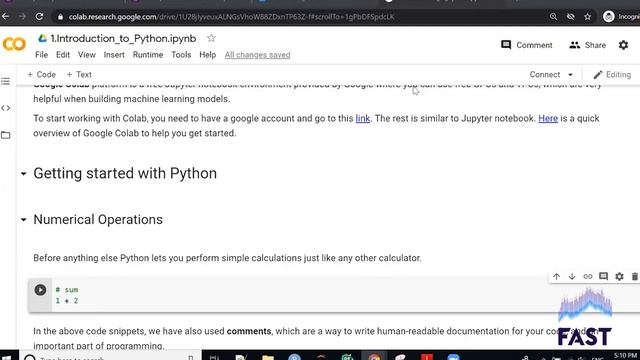Open the cell's editor settings gear
The height and width of the screenshot is (360, 640).
[x=619, y=276]
